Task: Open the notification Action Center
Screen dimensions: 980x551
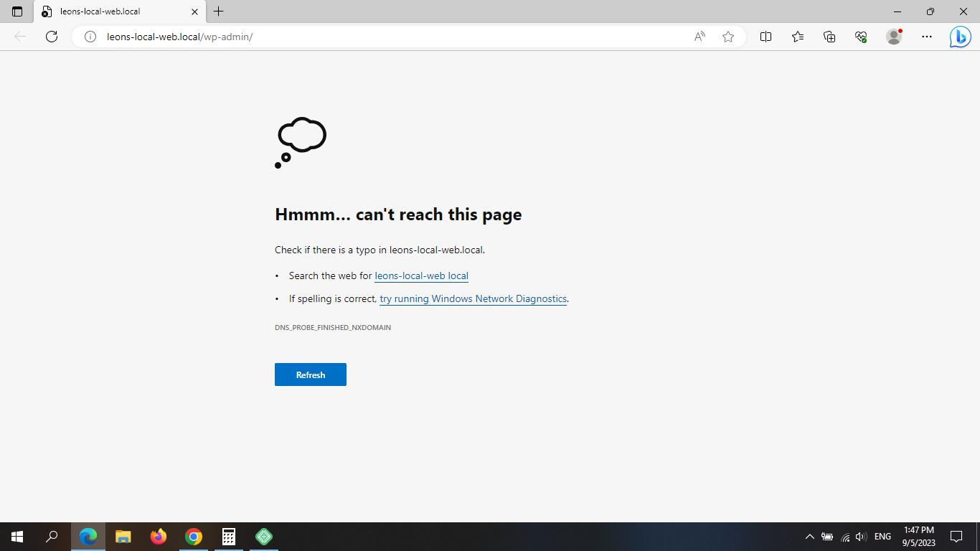Action: pyautogui.click(x=956, y=537)
